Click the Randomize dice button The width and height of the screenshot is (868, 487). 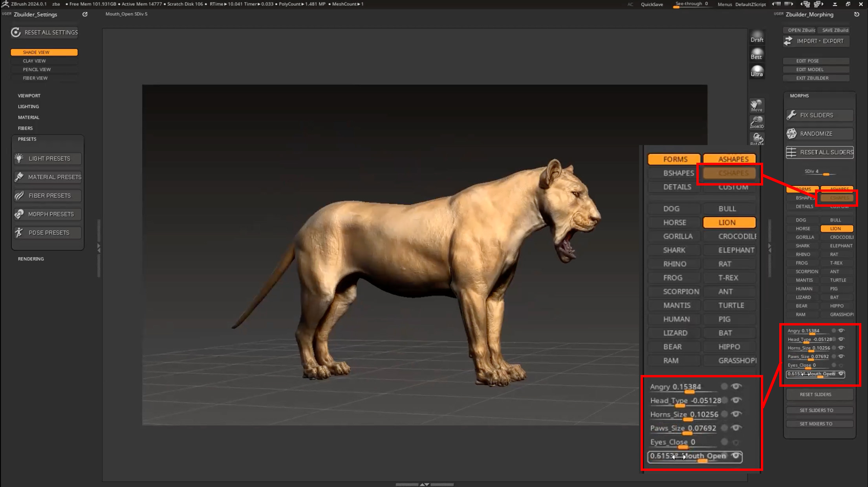[819, 134]
